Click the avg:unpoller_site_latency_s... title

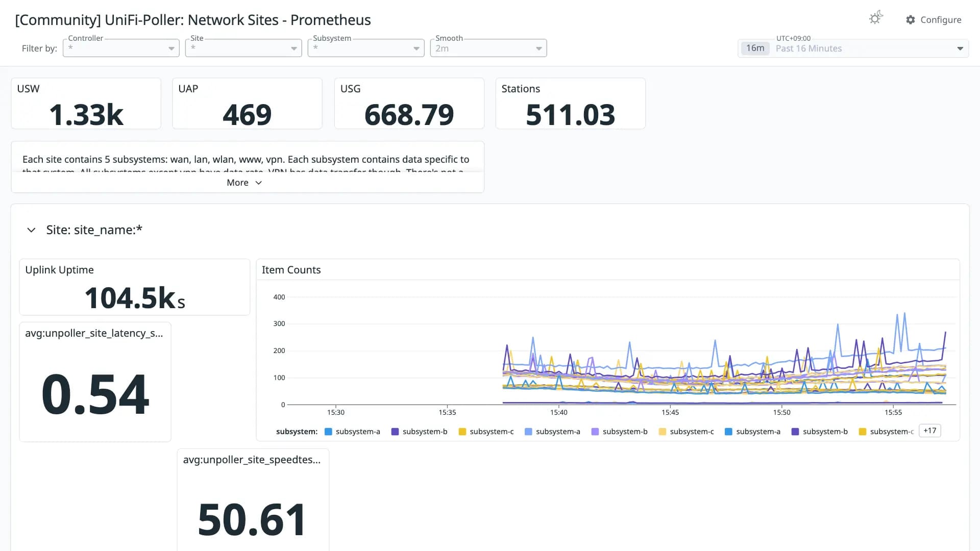click(94, 333)
